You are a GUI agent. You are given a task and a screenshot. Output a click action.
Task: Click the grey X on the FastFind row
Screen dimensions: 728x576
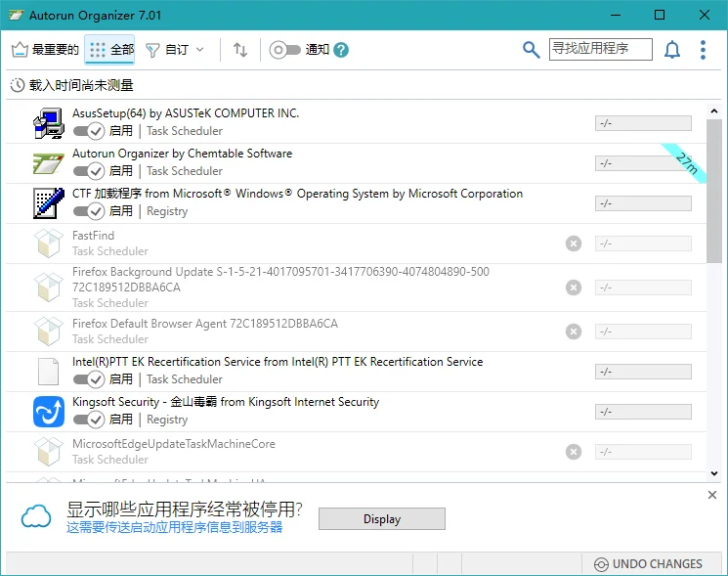point(574,244)
